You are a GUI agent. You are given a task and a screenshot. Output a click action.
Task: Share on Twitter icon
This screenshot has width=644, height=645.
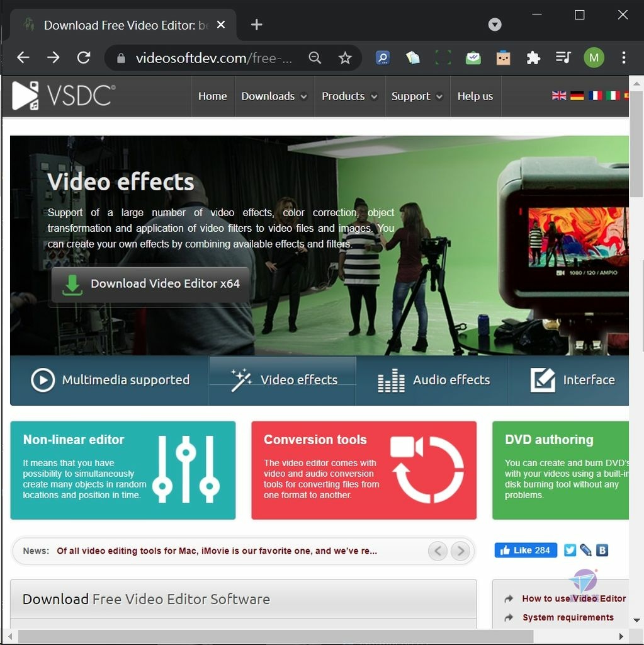(570, 550)
